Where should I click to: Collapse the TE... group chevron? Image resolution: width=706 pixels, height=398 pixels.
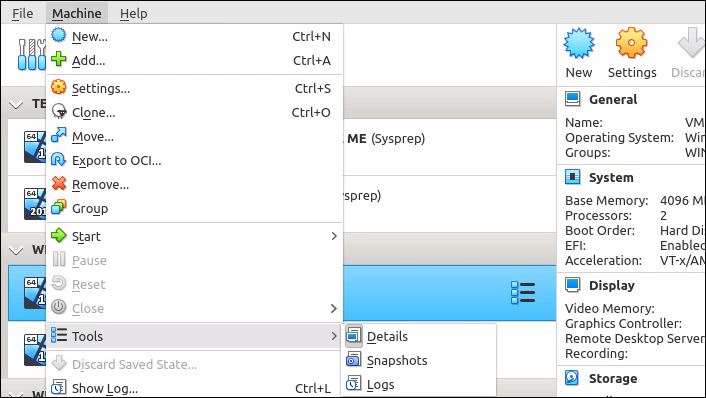16,104
